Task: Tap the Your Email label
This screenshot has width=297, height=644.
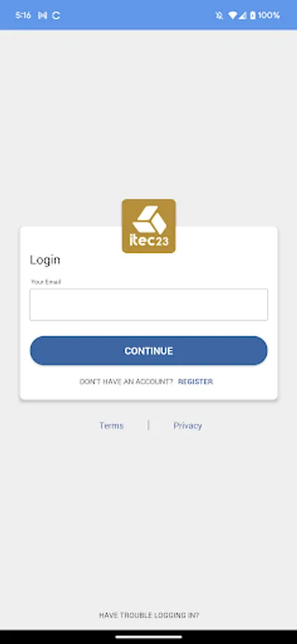Action: click(46, 282)
